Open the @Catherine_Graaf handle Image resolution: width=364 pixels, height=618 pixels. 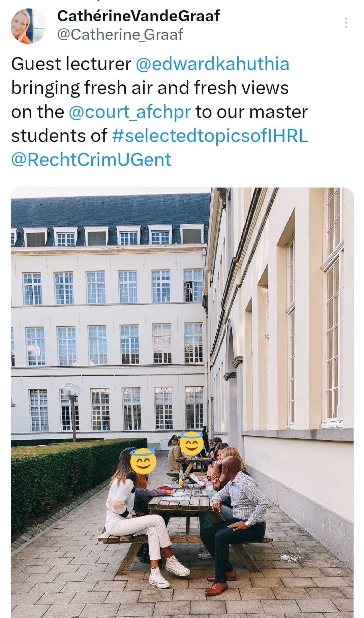pyautogui.click(x=120, y=34)
